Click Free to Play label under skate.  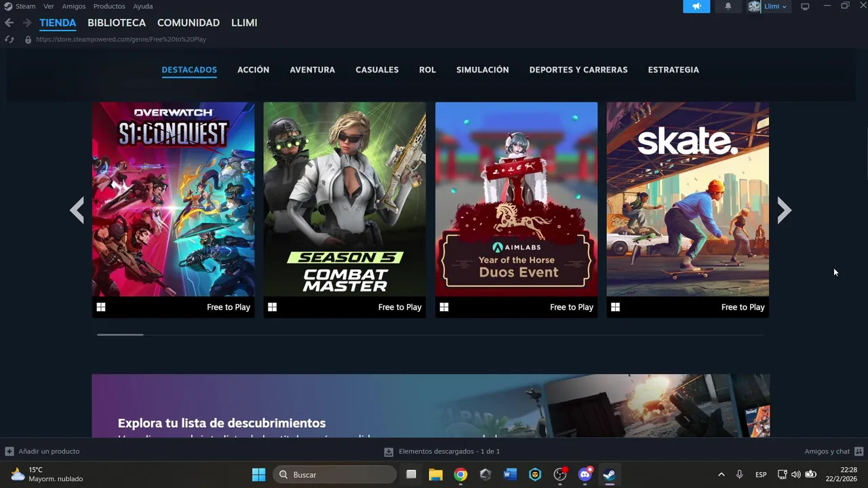(743, 307)
